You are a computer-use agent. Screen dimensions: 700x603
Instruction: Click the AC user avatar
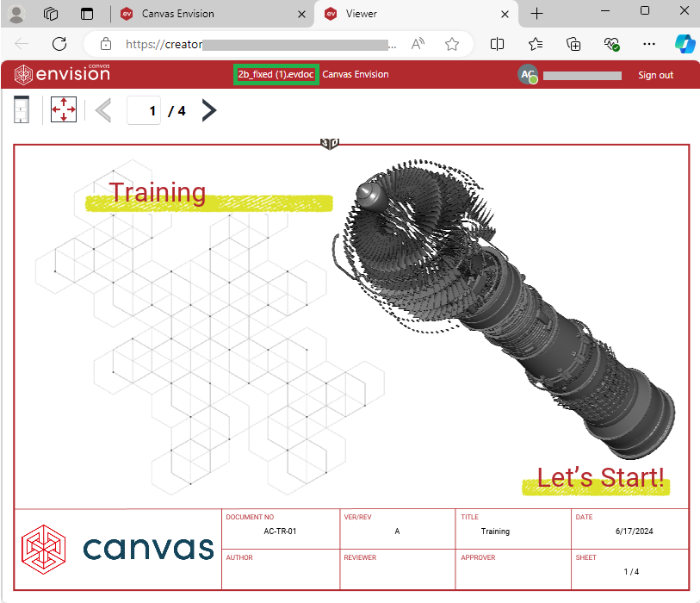[x=528, y=75]
